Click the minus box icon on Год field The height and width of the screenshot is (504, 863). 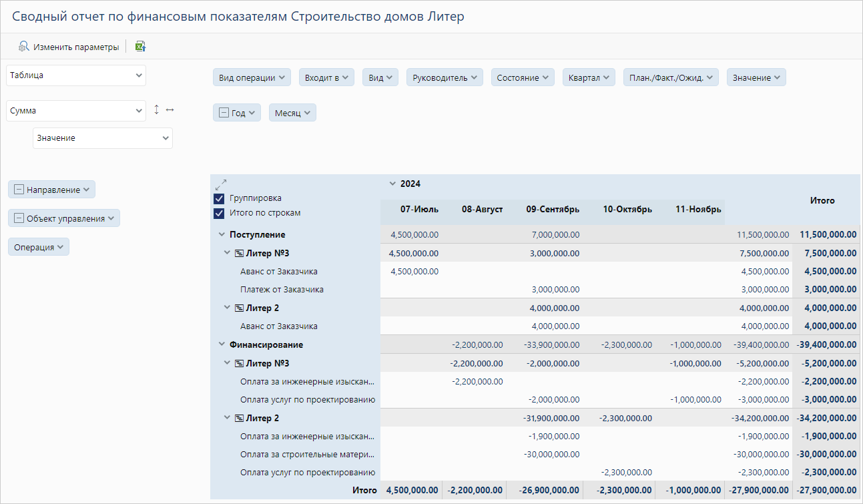(224, 113)
